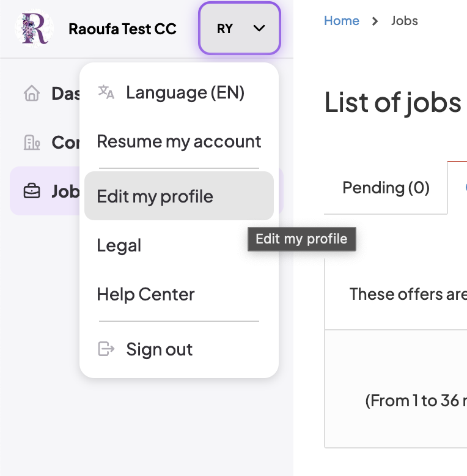Click the RY user initials
The height and width of the screenshot is (476, 467).
click(x=225, y=28)
